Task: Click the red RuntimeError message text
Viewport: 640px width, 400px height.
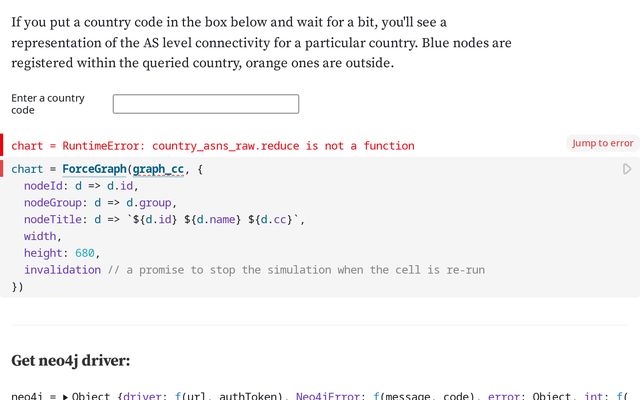Action: pos(212,146)
